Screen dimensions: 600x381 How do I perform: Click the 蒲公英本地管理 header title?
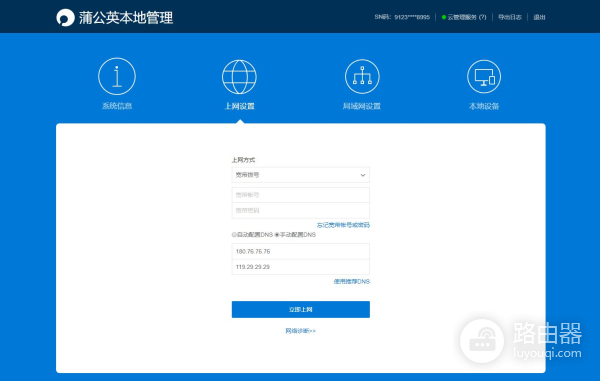tap(126, 18)
